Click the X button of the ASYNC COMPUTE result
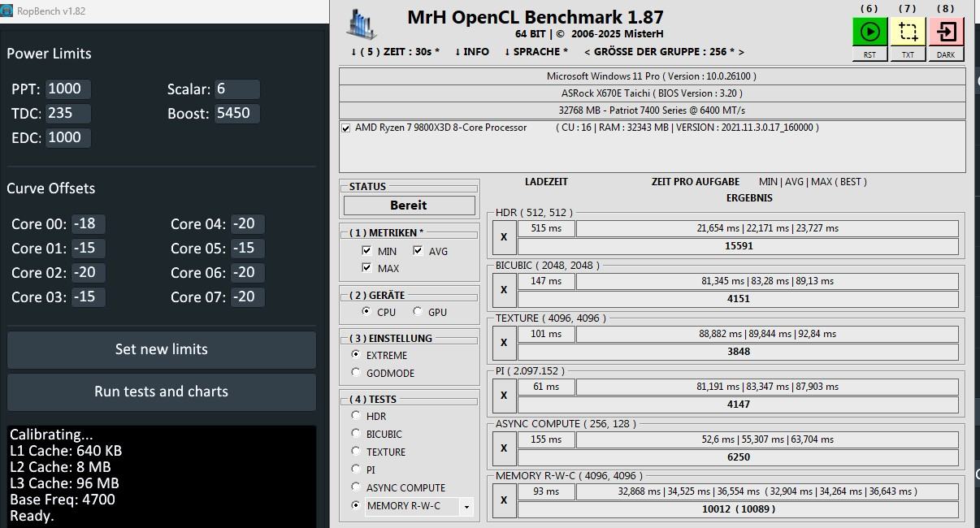This screenshot has width=980, height=528. click(504, 448)
